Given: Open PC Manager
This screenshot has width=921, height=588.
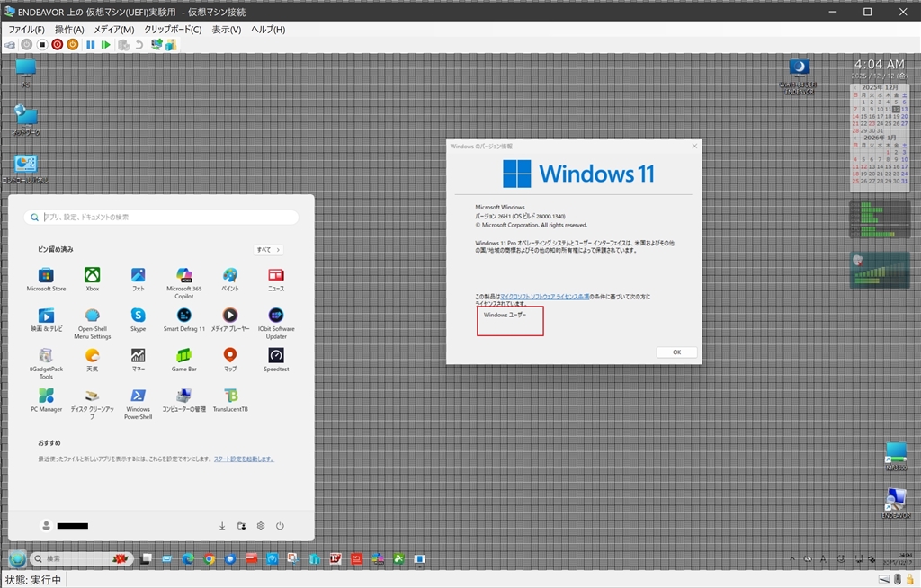Looking at the screenshot, I should pos(46,401).
